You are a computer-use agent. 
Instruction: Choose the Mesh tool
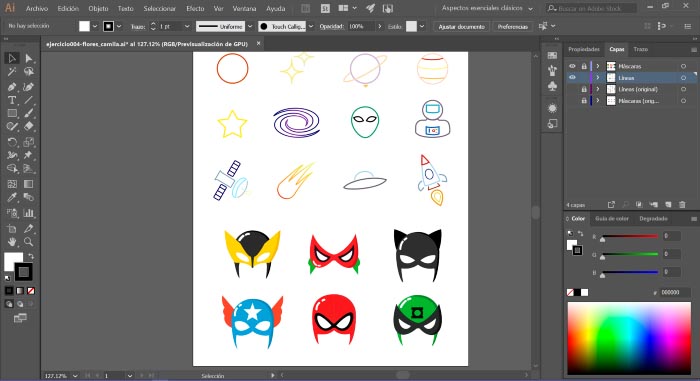pos(12,184)
